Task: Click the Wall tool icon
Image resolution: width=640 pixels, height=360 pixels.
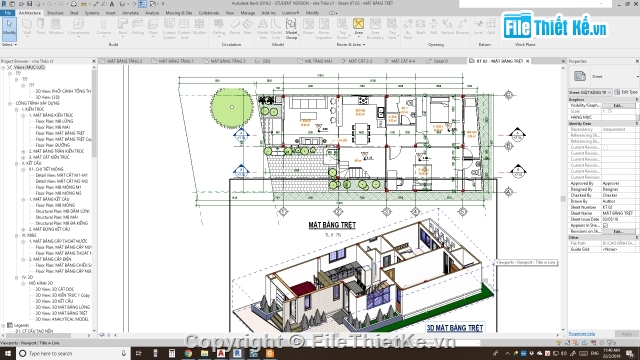Action: pyautogui.click(x=27, y=24)
